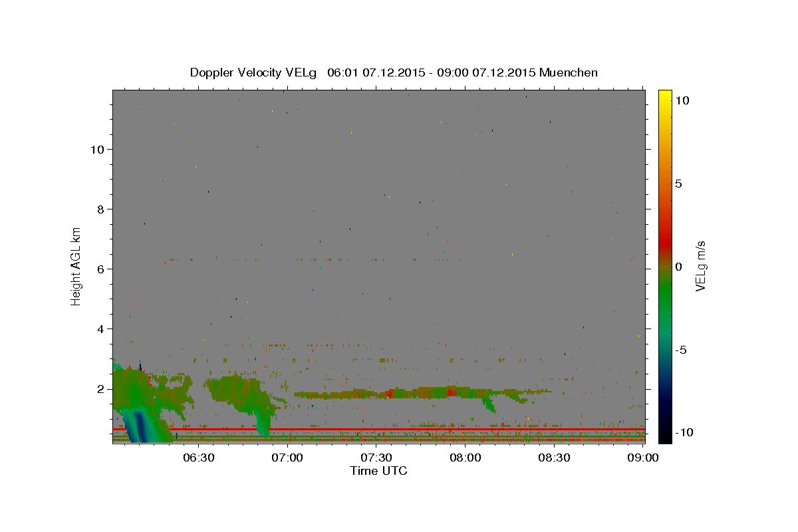
Task: Click the colorbar tick label 5
Action: pyautogui.click(x=678, y=184)
